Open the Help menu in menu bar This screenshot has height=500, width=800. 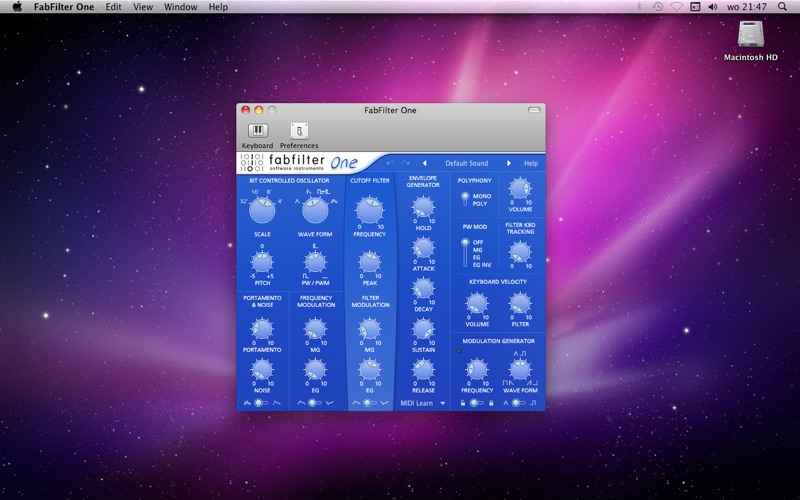[218, 7]
